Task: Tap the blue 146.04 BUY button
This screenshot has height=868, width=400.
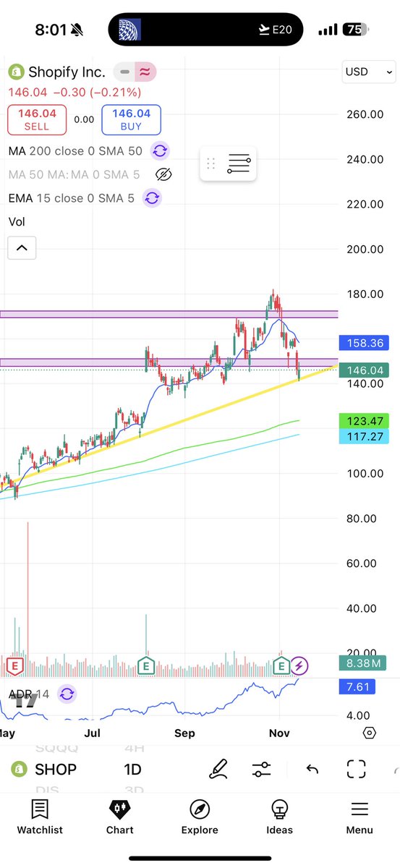Action: coord(131,119)
